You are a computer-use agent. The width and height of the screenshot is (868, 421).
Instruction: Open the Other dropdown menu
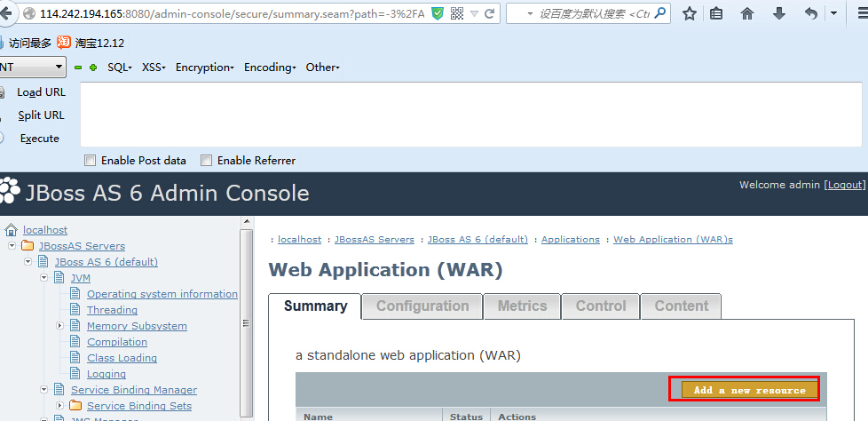(x=323, y=67)
